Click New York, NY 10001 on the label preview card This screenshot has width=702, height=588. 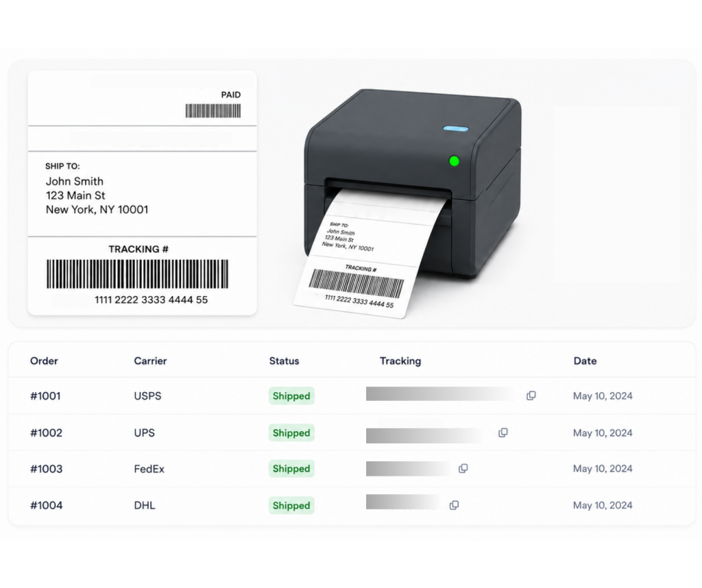(x=97, y=210)
